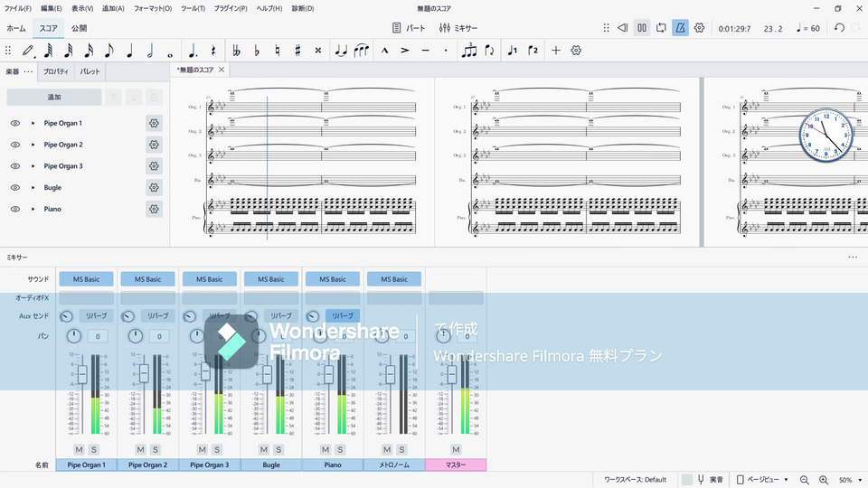Switch to voice 2

pos(533,51)
